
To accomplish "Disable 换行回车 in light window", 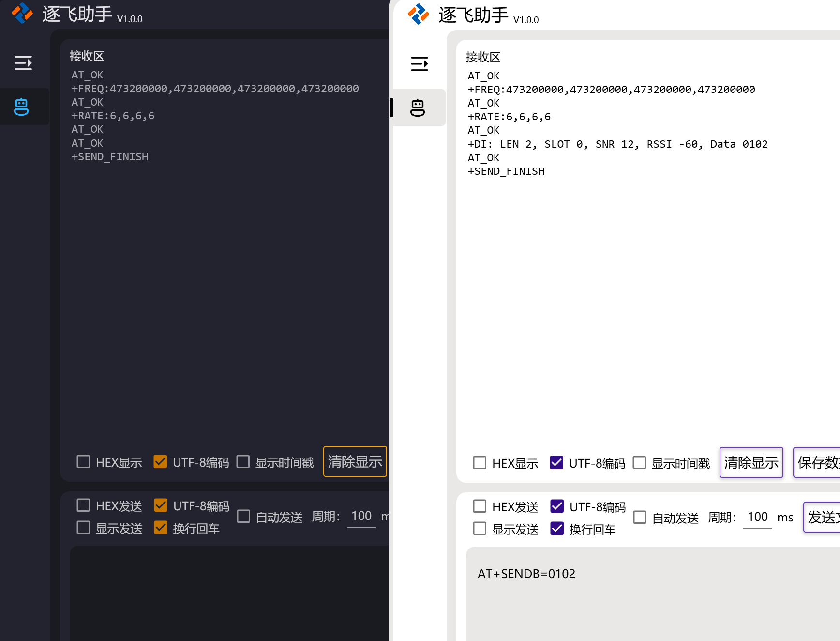I will (x=557, y=529).
